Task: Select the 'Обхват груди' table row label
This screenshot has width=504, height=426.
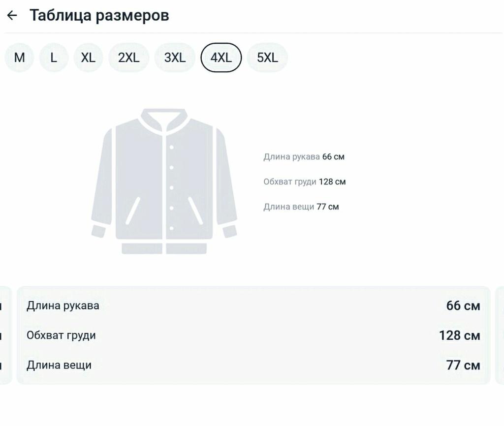Action: coord(61,335)
